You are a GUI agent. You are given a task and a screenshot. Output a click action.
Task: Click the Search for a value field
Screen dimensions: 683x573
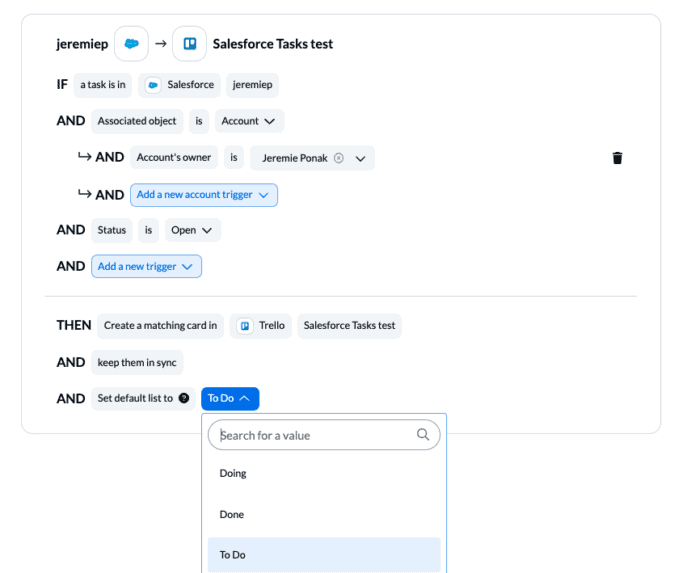(313, 435)
